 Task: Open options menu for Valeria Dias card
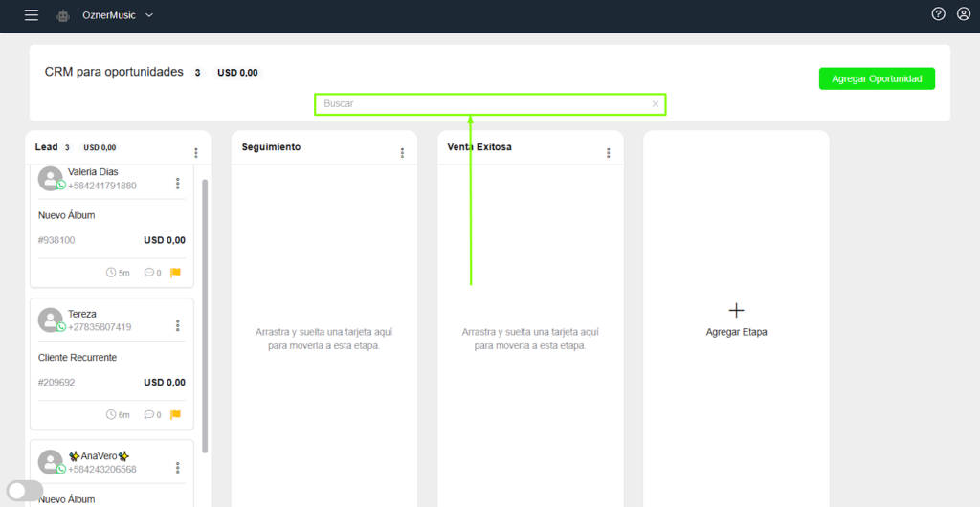coord(178,184)
